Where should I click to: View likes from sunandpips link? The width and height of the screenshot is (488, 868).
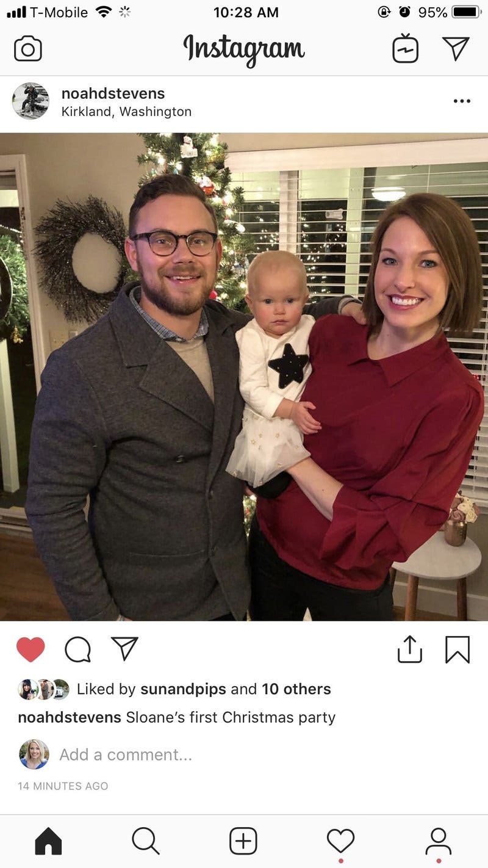[x=184, y=689]
